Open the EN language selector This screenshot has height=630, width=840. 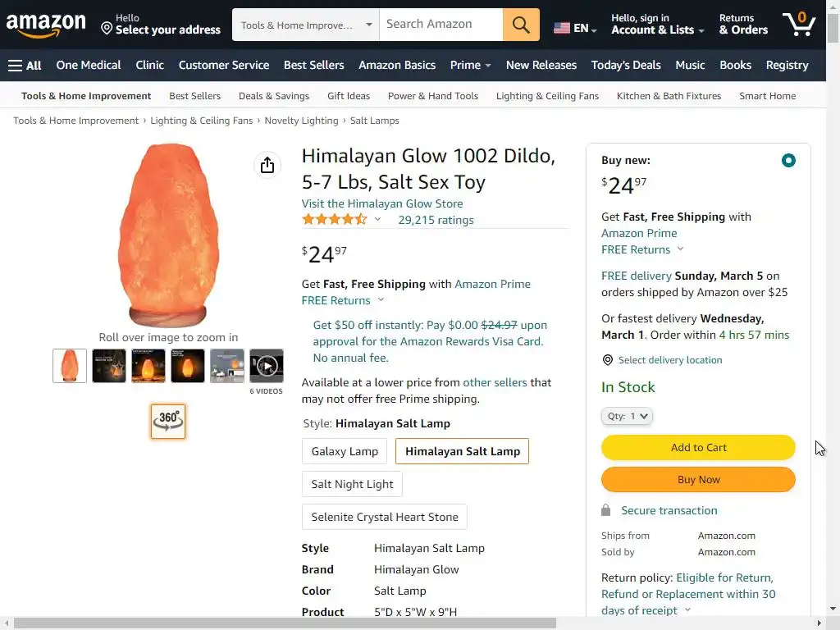(575, 28)
